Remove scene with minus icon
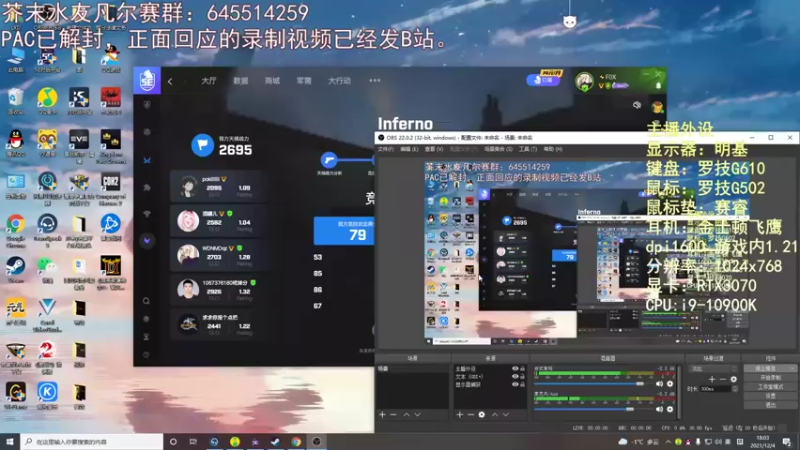This screenshot has height=450, width=800. (393, 414)
